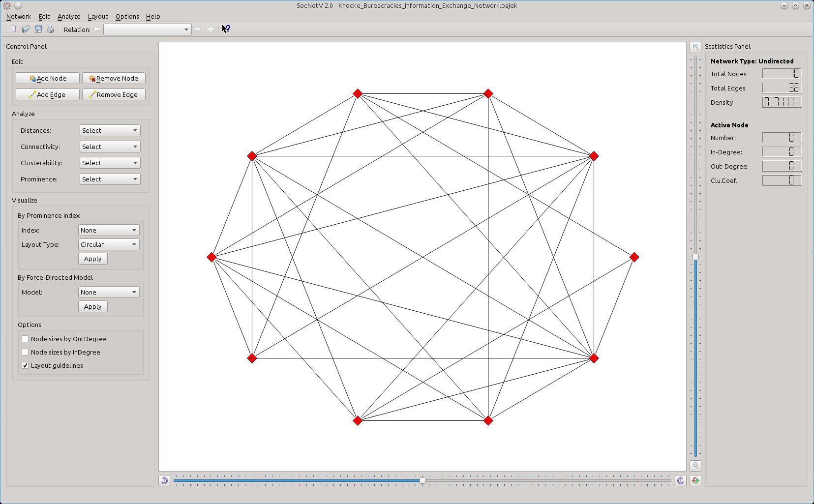
Task: Click the Total Nodes LCD display
Action: [x=782, y=74]
